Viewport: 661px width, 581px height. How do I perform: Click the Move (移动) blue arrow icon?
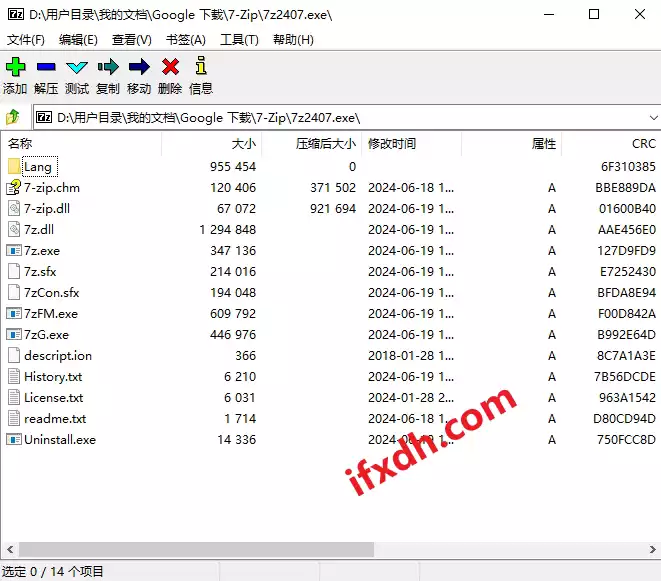(139, 67)
